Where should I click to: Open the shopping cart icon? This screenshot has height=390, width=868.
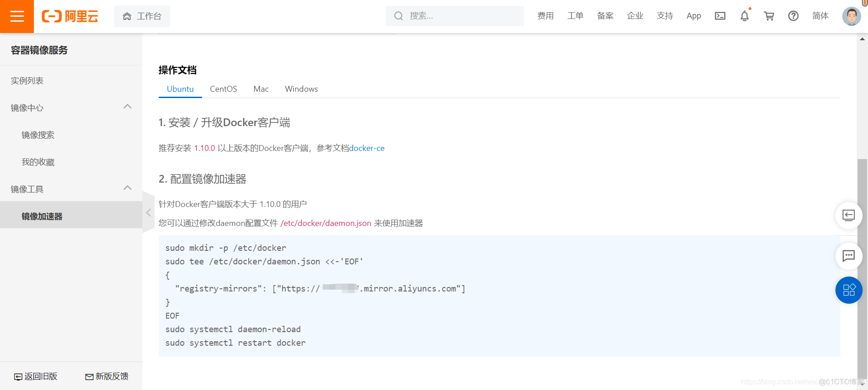769,16
